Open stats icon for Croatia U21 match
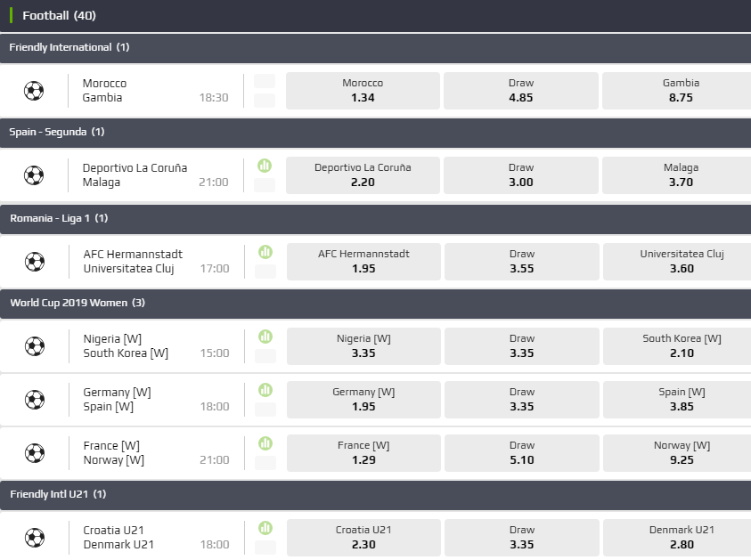Screen dimensions: 751x560 (265, 528)
